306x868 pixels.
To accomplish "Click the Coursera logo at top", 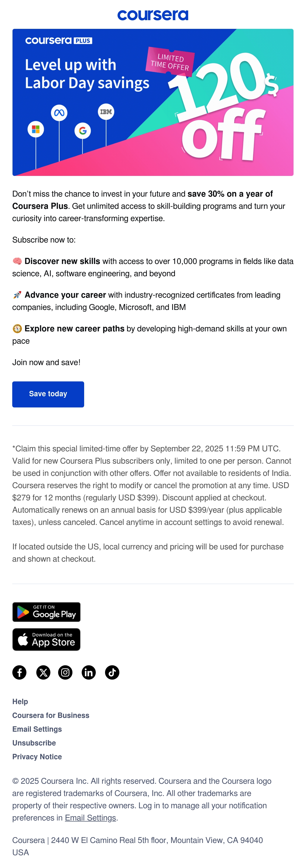I will [153, 15].
